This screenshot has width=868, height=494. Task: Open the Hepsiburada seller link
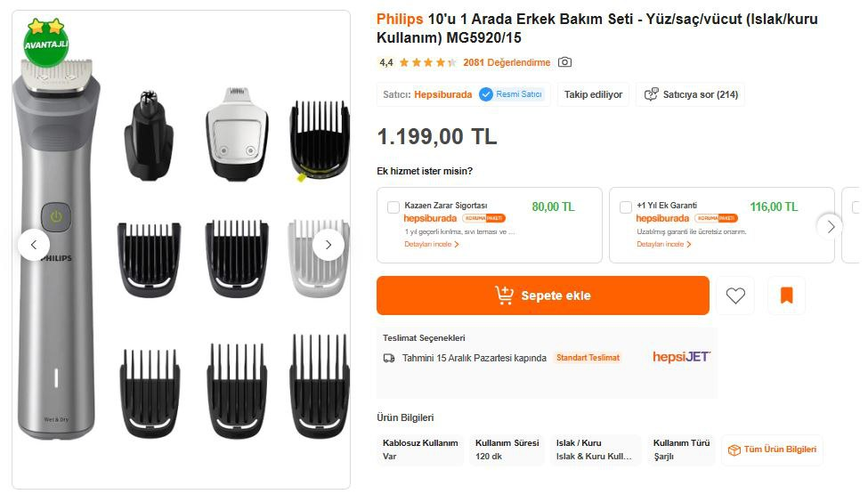[443, 94]
